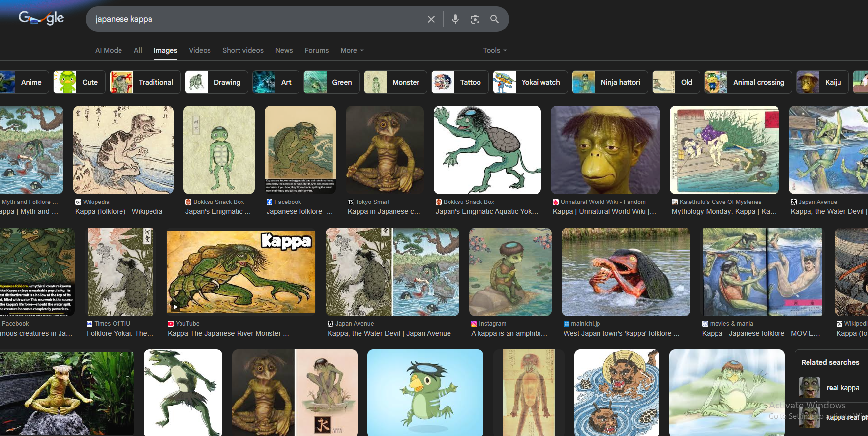Apply the Kaiju filter chip
The height and width of the screenshot is (436, 868).
(x=822, y=82)
